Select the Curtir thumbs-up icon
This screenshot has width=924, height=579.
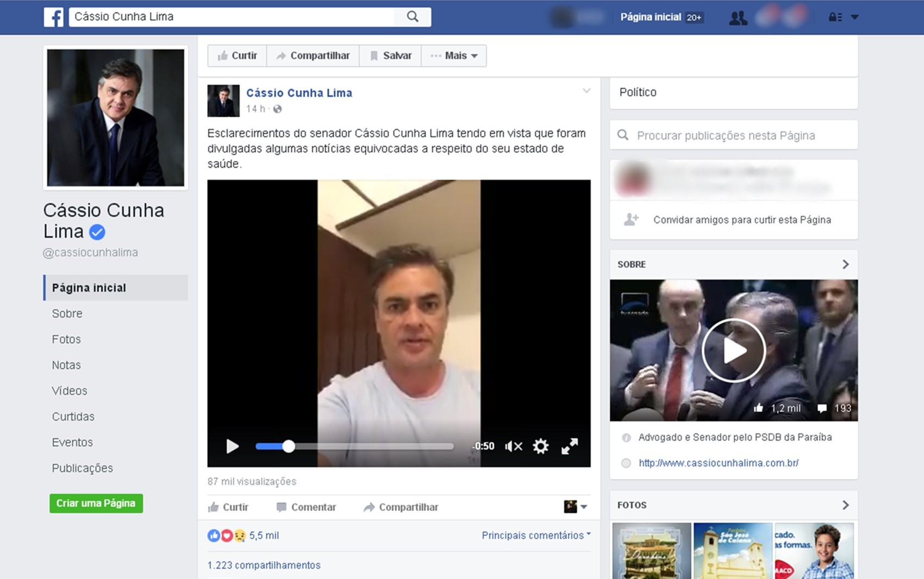[223, 55]
